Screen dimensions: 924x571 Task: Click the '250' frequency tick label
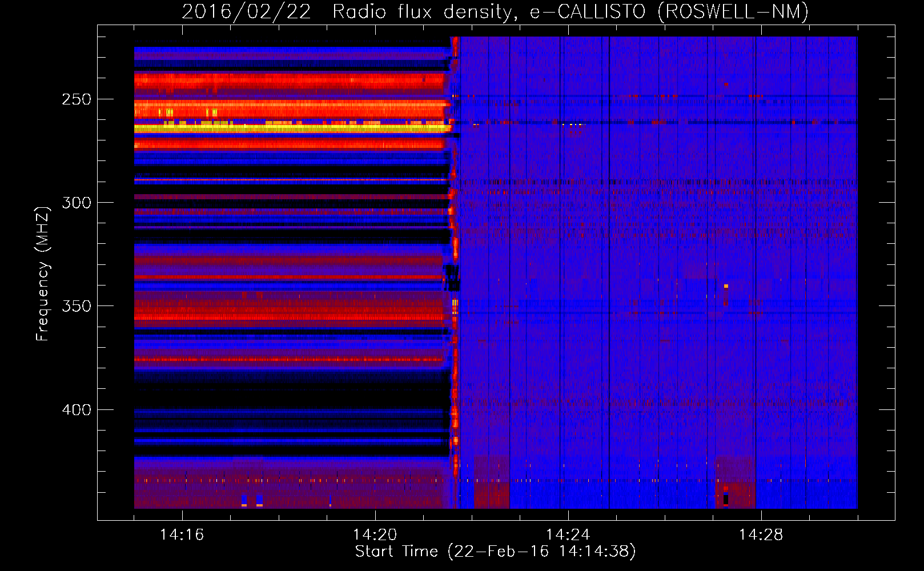click(77, 99)
